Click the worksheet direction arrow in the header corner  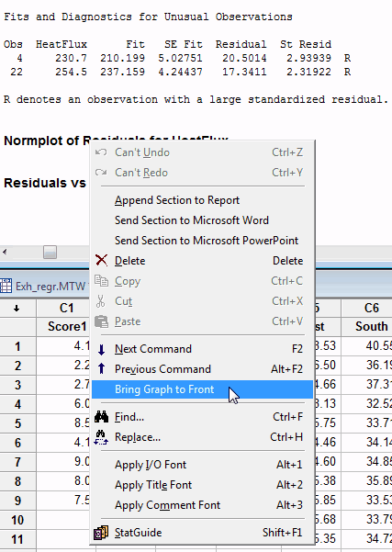(x=17, y=309)
